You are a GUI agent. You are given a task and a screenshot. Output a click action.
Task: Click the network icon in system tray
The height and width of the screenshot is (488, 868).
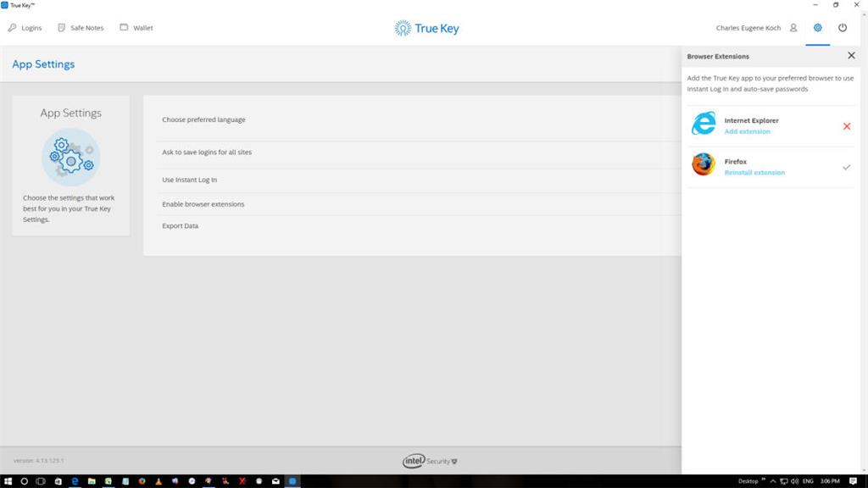784,481
